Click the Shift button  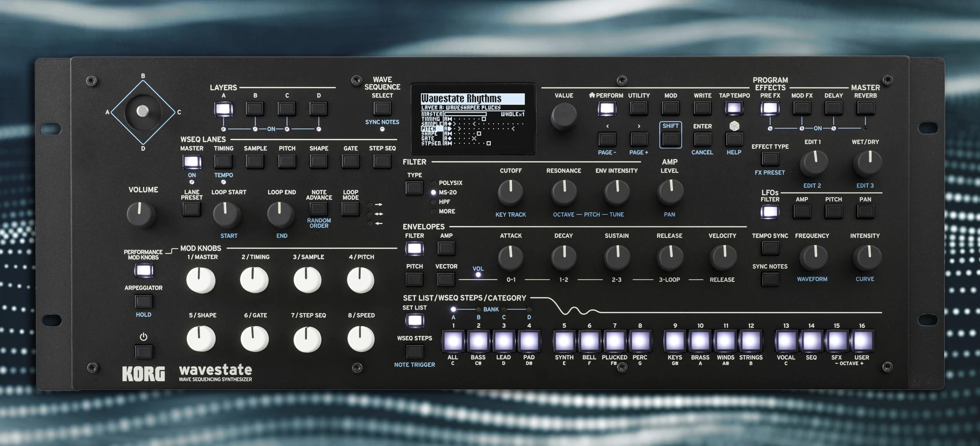670,139
